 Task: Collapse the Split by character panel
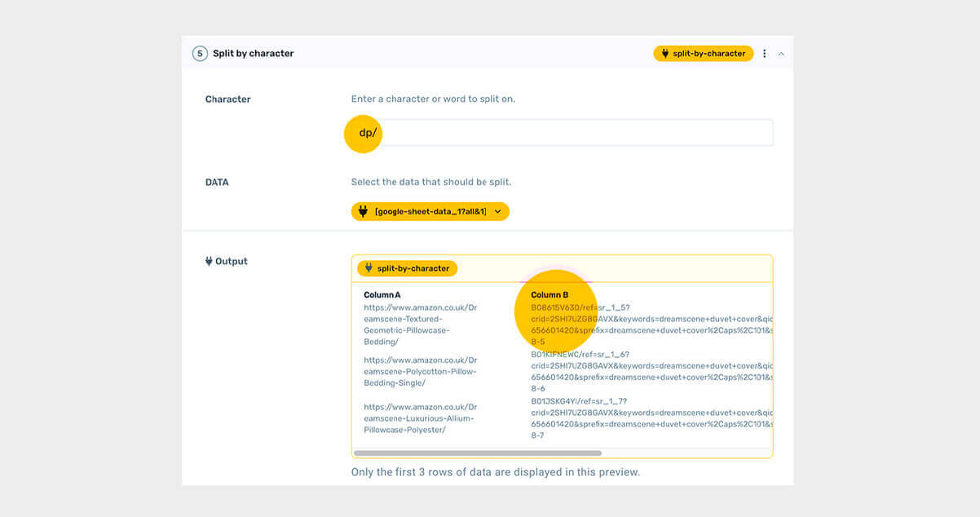tap(780, 53)
